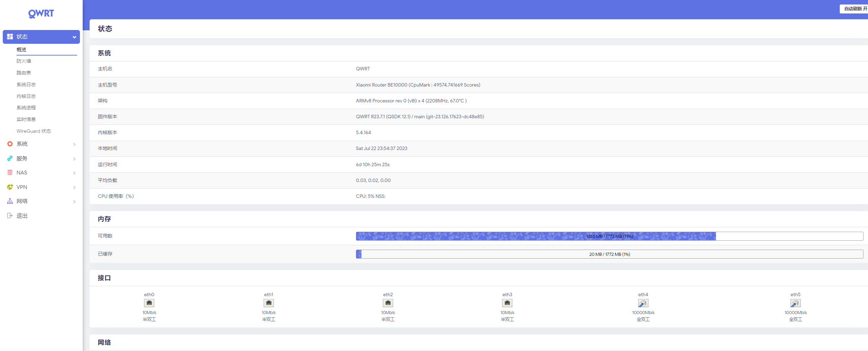Click the Network topology icon in sidebar
The image size is (868, 351).
[x=10, y=201]
